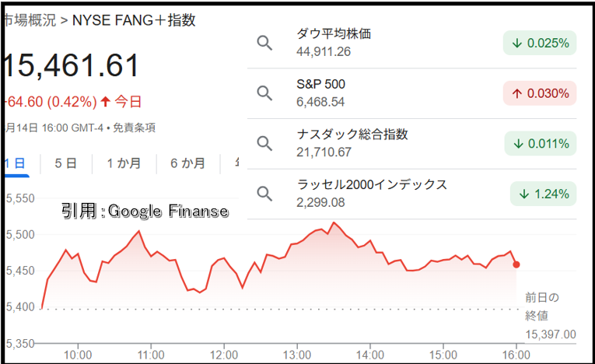Click the down arrow in the 1.24% badge
The image size is (595, 364).
coord(524,194)
